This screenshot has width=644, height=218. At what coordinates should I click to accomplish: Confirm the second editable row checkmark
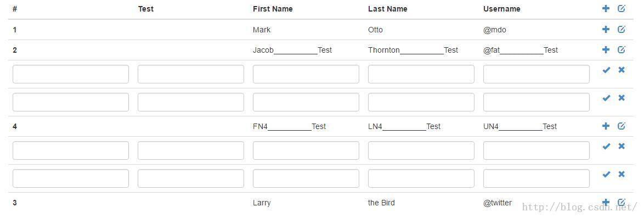click(x=606, y=98)
